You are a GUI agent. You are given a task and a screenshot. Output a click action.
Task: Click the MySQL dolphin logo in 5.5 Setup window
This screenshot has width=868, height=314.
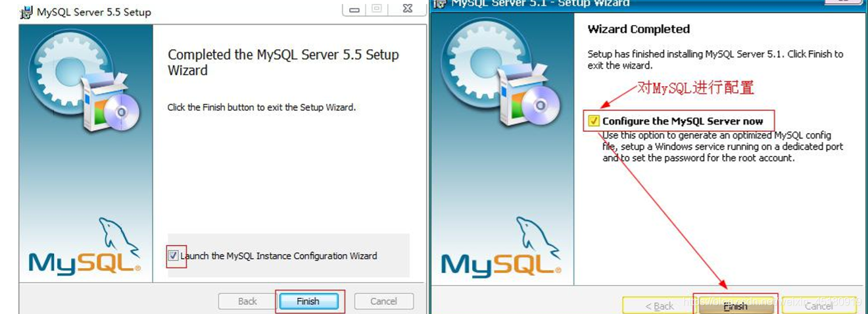(85, 247)
